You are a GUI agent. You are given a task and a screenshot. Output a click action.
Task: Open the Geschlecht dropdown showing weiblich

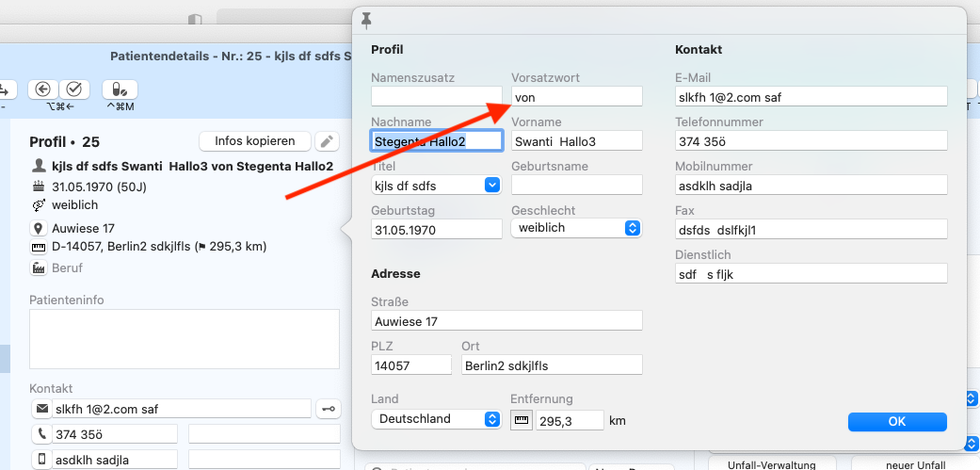(576, 228)
